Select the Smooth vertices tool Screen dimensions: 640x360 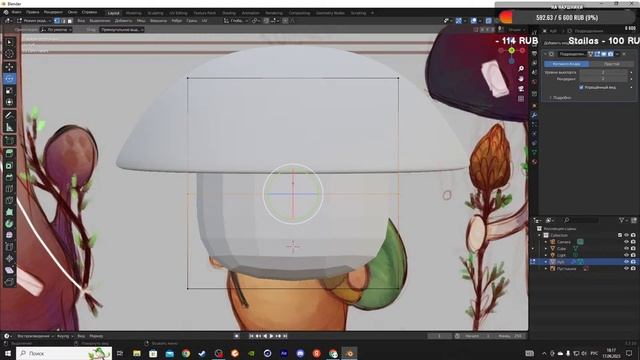point(9,236)
